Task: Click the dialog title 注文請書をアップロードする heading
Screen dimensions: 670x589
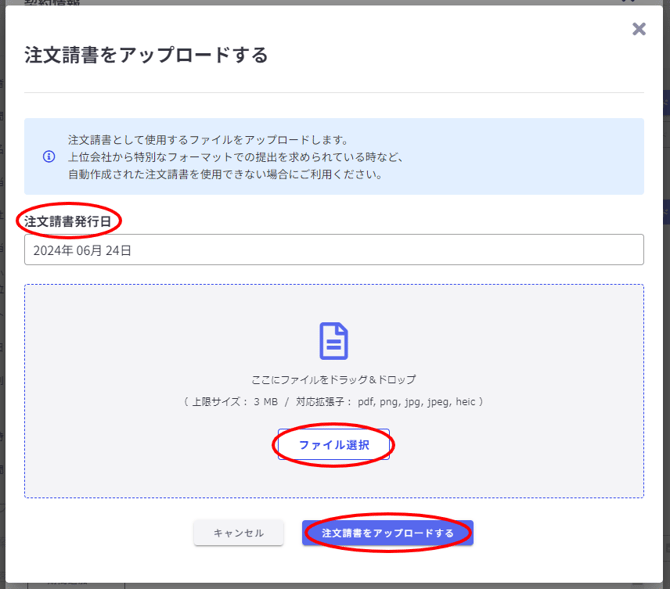Action: [146, 55]
